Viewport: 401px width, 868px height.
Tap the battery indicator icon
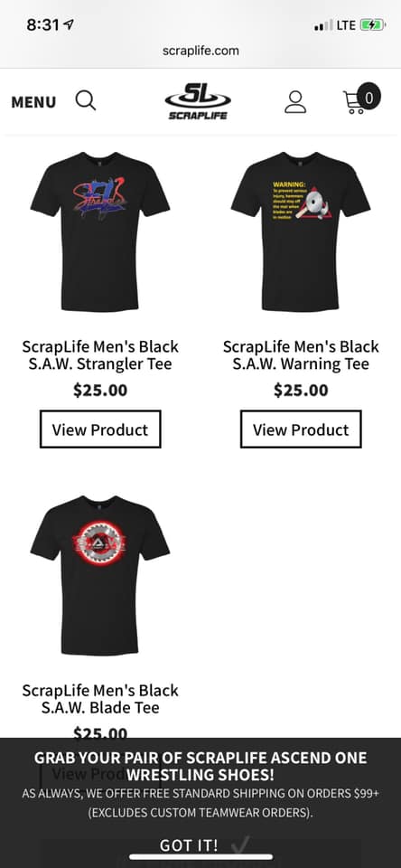click(x=372, y=25)
